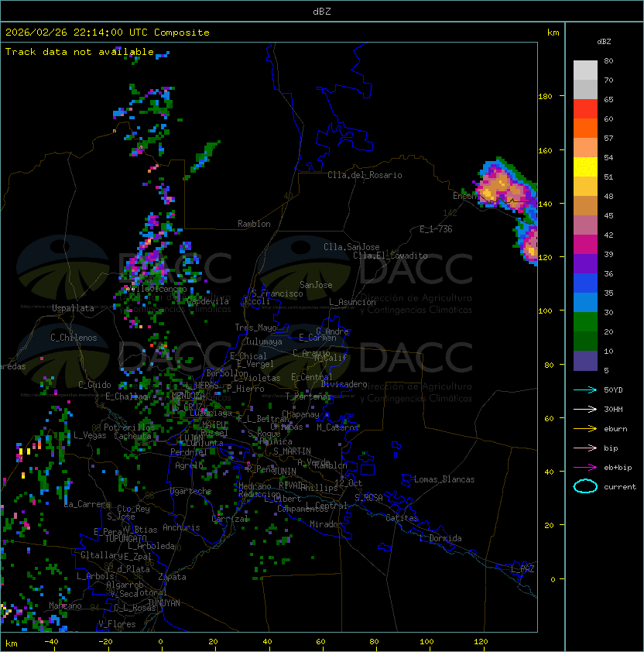Click the 'Carrizal' map label

230,519
